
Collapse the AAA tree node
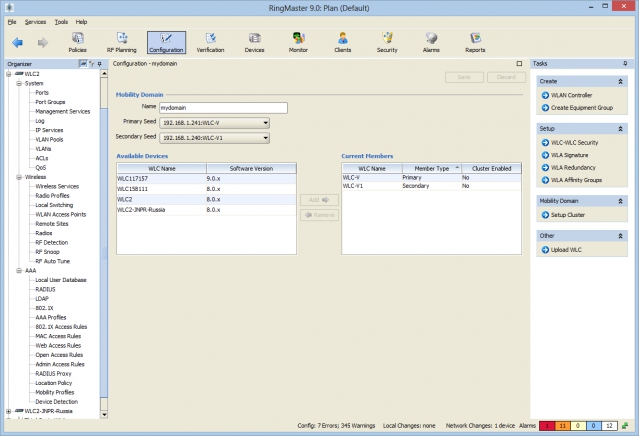(19, 271)
